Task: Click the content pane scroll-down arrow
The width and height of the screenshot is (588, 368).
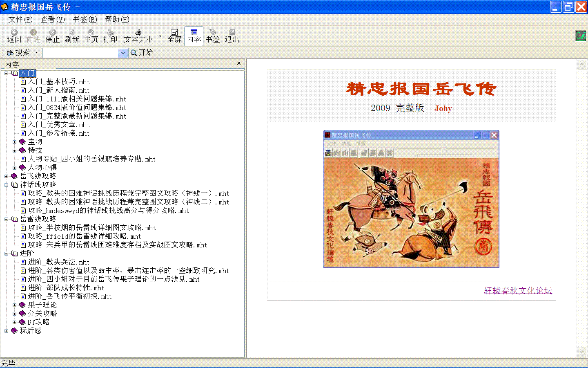Action: click(x=581, y=352)
